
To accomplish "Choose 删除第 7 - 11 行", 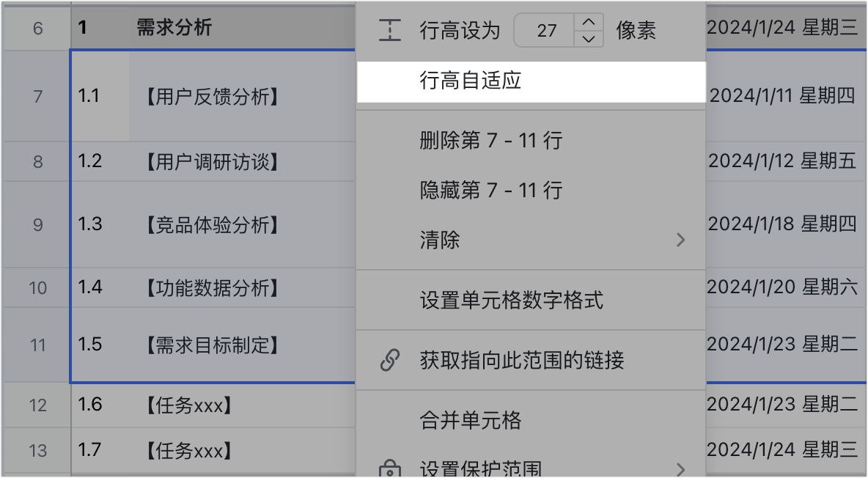I will pos(532,140).
